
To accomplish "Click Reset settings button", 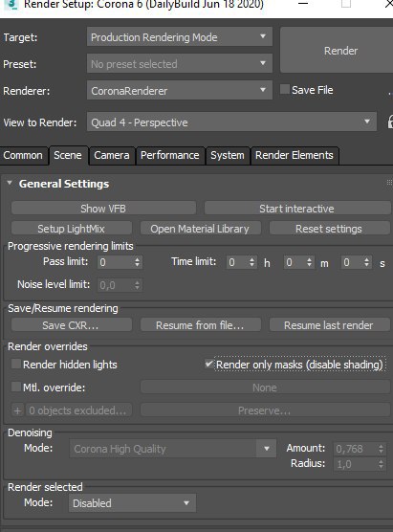I will (329, 229).
